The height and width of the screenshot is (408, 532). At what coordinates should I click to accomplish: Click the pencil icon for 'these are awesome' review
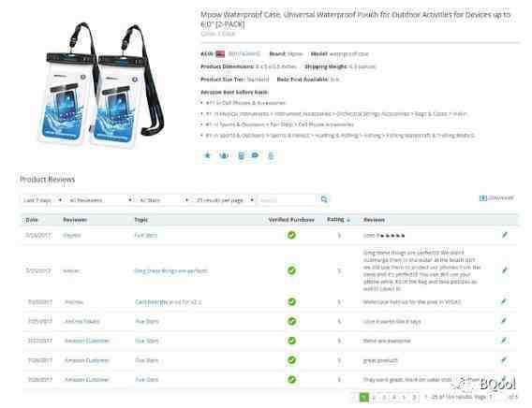click(504, 341)
